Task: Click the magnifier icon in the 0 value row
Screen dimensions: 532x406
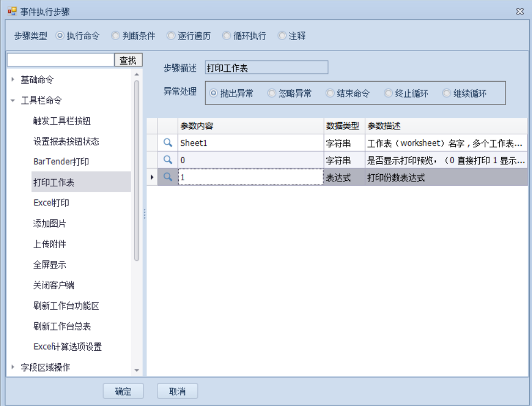Action: [168, 160]
